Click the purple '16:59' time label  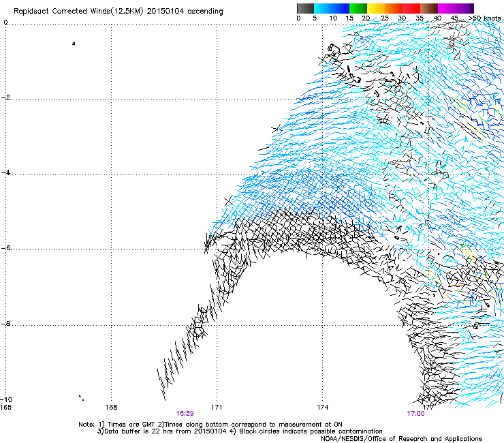(185, 414)
